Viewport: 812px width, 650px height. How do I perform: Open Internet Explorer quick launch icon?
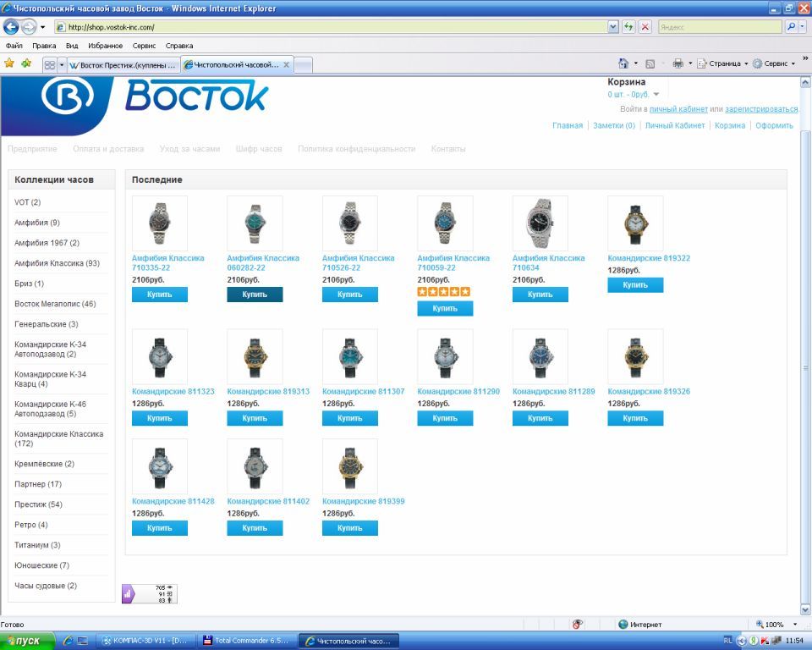click(68, 641)
